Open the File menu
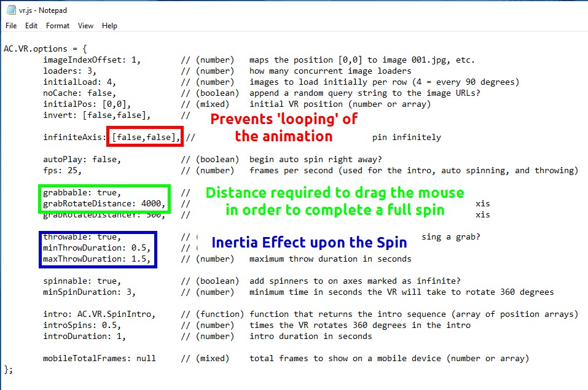Image resolution: width=588 pixels, height=390 pixels. point(11,26)
